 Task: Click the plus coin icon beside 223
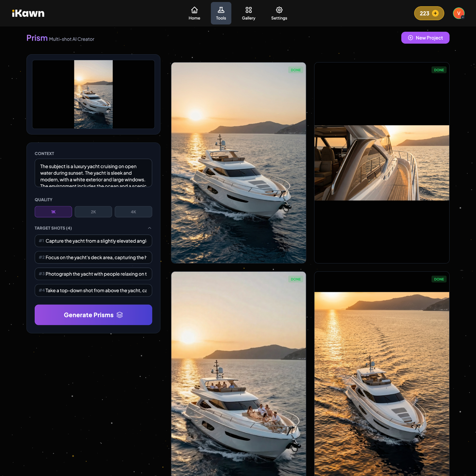click(435, 13)
